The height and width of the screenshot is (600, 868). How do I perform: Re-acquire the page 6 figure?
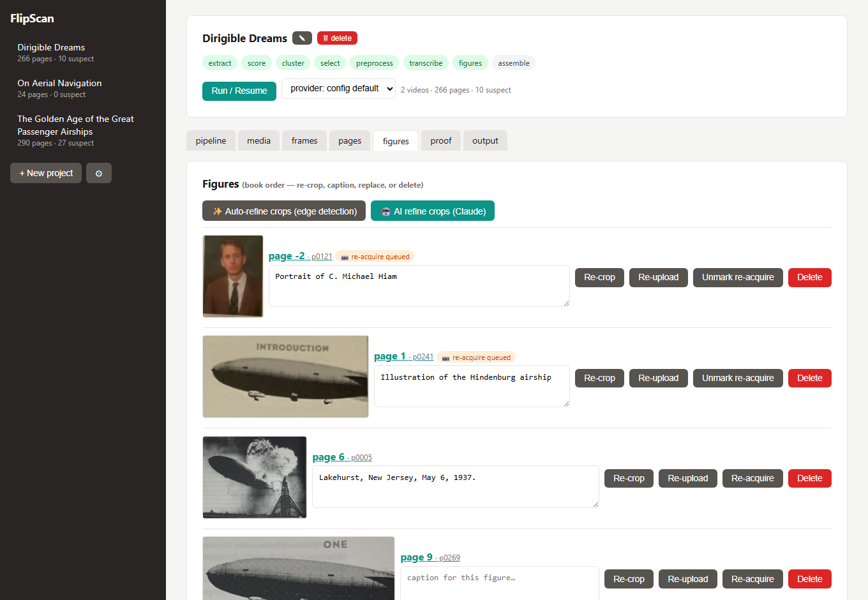point(752,479)
